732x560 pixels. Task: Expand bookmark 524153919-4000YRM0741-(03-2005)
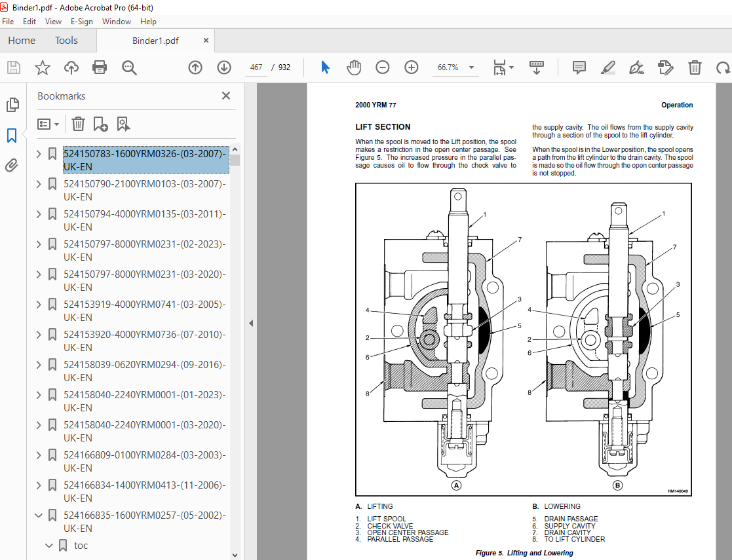[39, 305]
